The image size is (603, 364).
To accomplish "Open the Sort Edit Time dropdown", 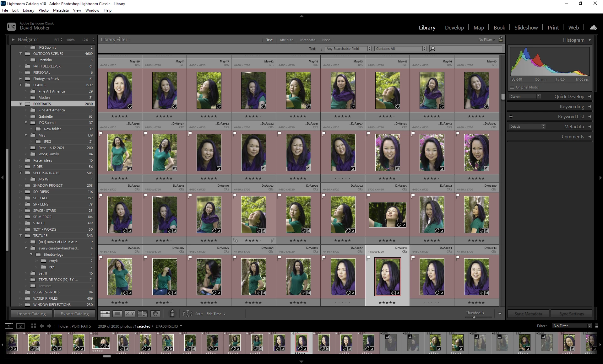I will click(x=216, y=314).
